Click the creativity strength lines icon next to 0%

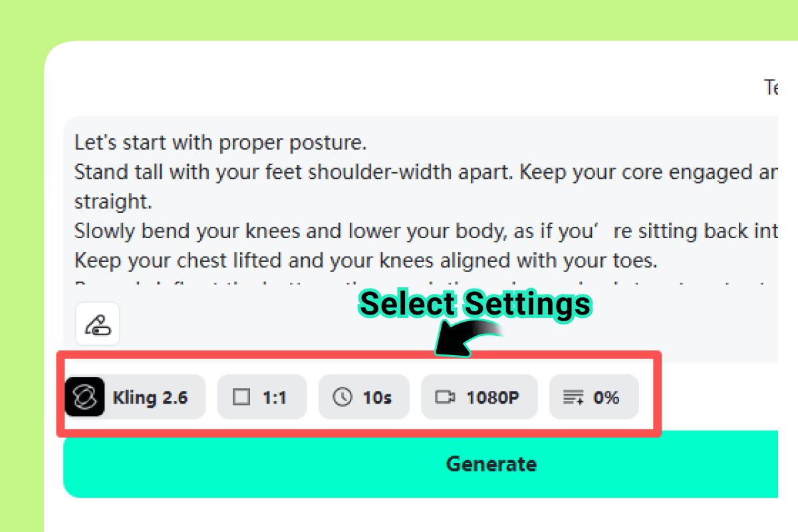tap(573, 397)
